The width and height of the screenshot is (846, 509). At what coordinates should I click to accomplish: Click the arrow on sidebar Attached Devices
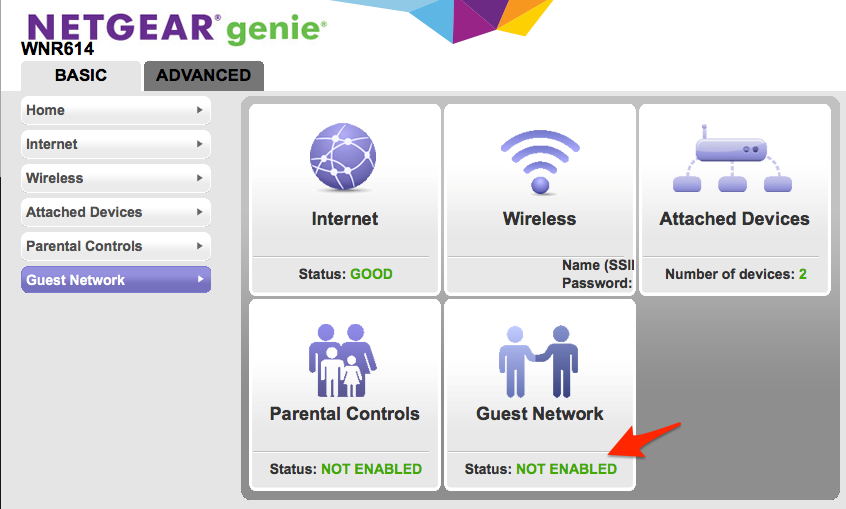tap(200, 212)
